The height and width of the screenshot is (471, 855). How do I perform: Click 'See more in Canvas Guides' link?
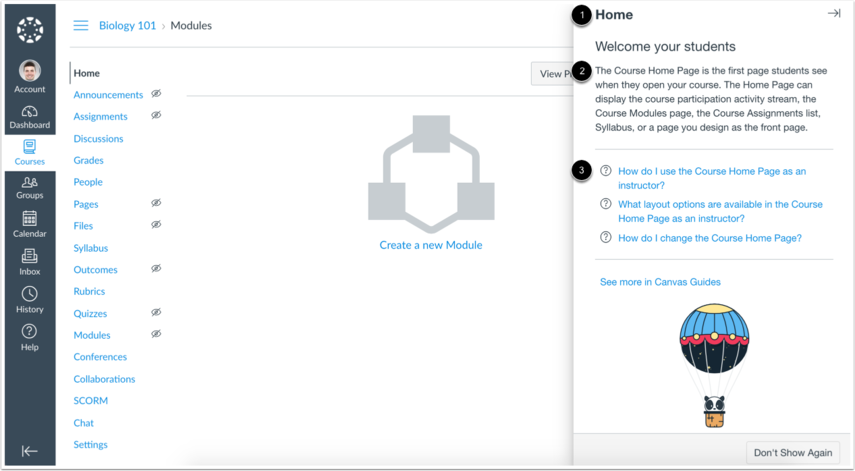tap(660, 282)
